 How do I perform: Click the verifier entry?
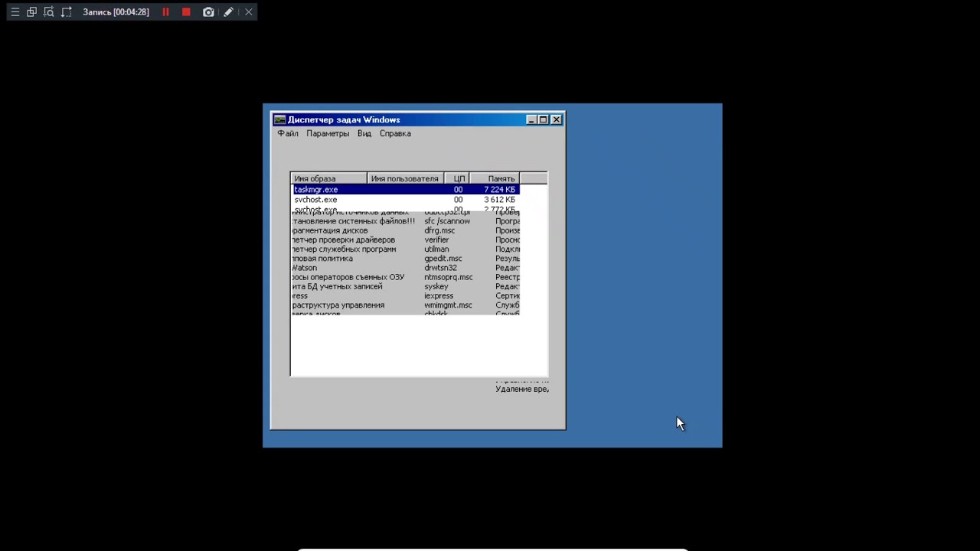click(x=436, y=240)
